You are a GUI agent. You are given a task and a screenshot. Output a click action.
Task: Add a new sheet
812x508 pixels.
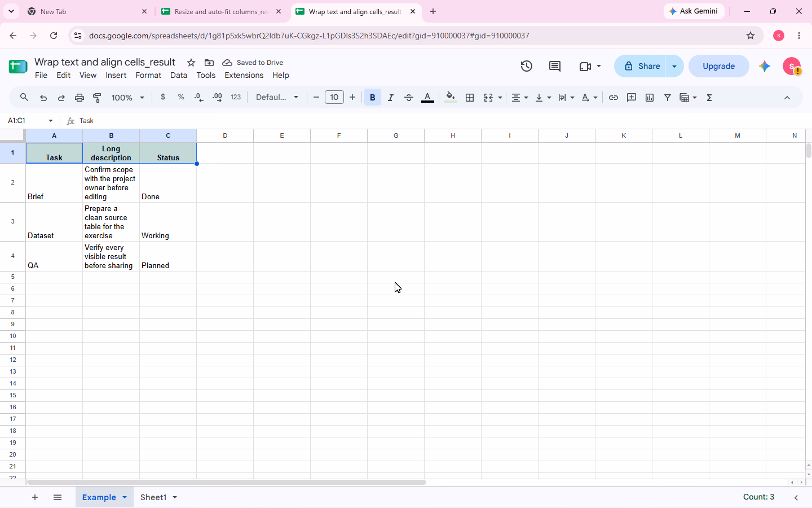(35, 497)
